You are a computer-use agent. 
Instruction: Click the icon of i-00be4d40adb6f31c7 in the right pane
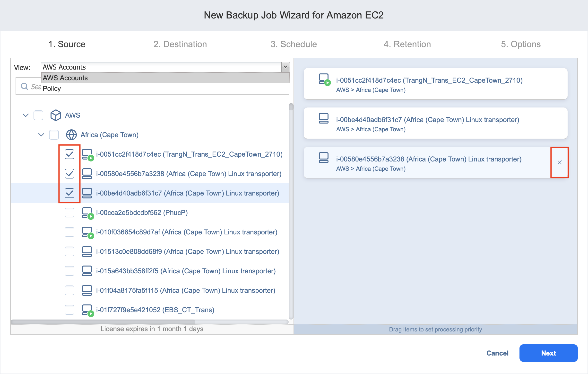click(323, 118)
